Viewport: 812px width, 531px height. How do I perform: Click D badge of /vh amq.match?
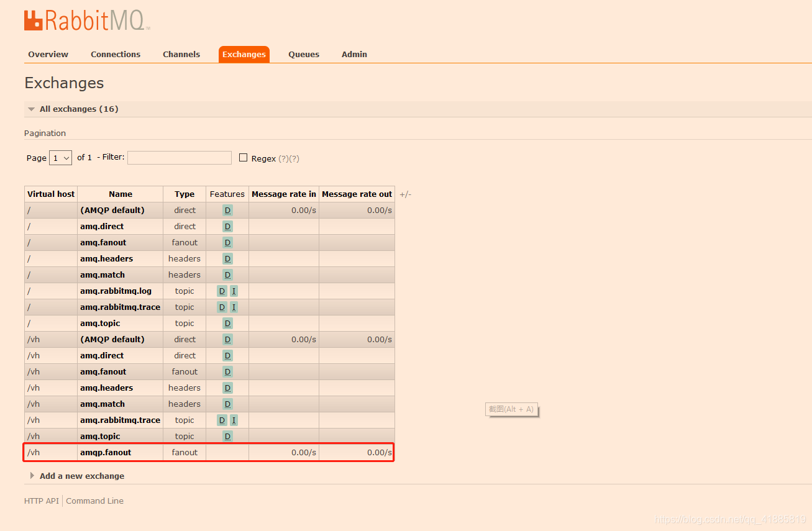(227, 404)
